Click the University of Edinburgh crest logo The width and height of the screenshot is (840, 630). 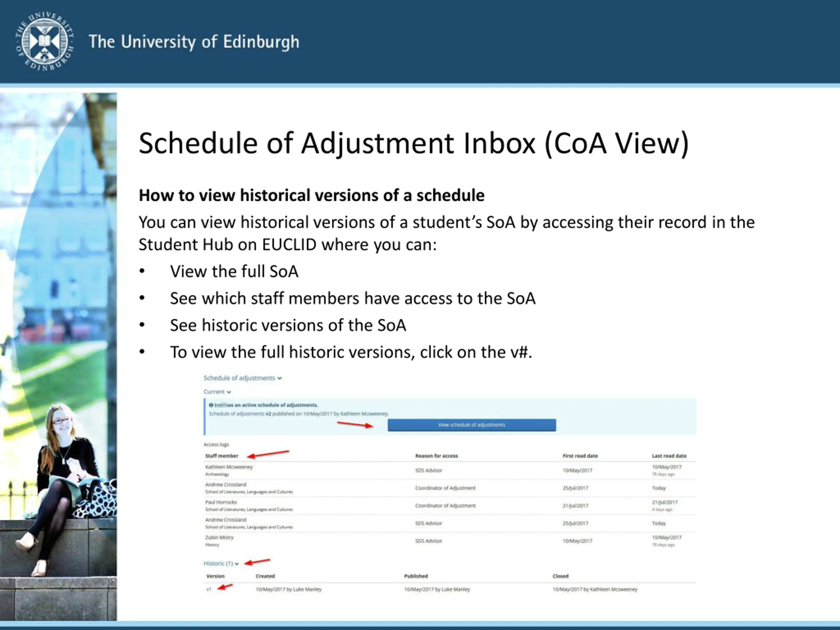44,41
